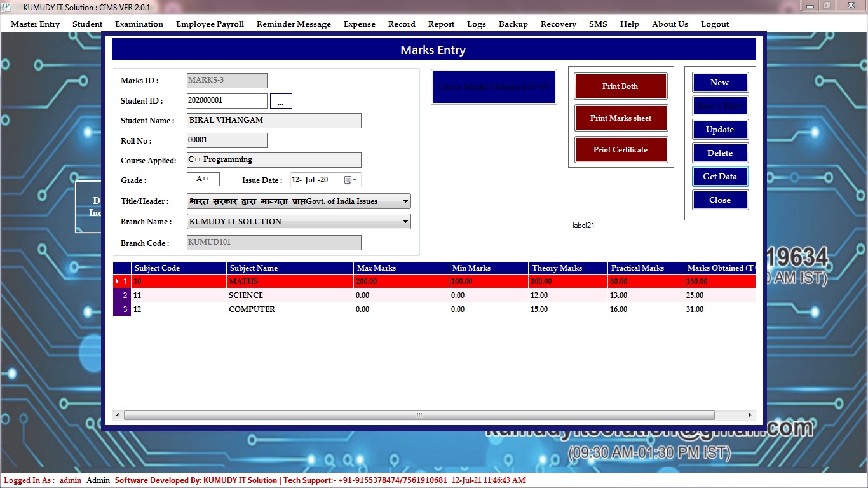Select the SCIENCE subject row
Image resolution: width=868 pixels, height=488 pixels.
(x=246, y=295)
